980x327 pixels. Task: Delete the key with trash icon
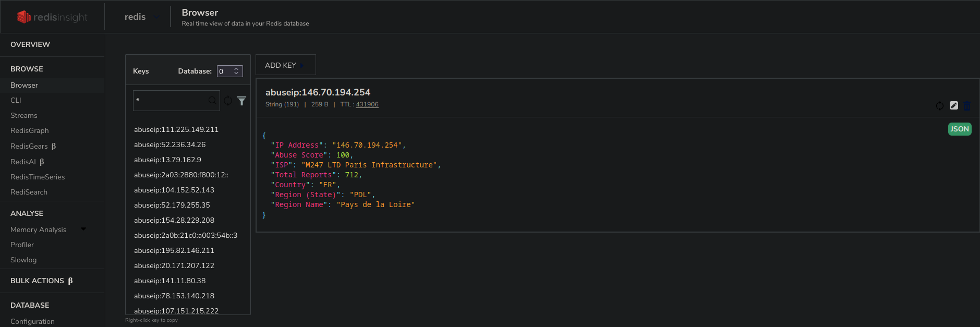tap(967, 106)
